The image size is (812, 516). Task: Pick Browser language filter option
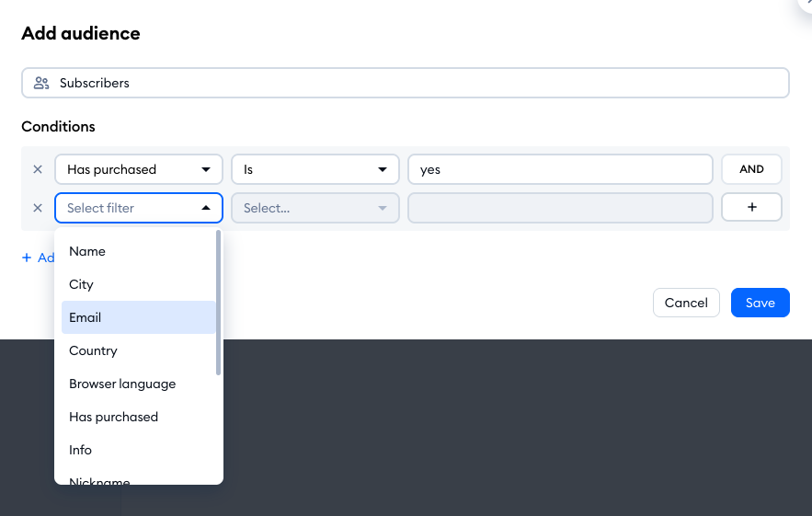pos(122,384)
